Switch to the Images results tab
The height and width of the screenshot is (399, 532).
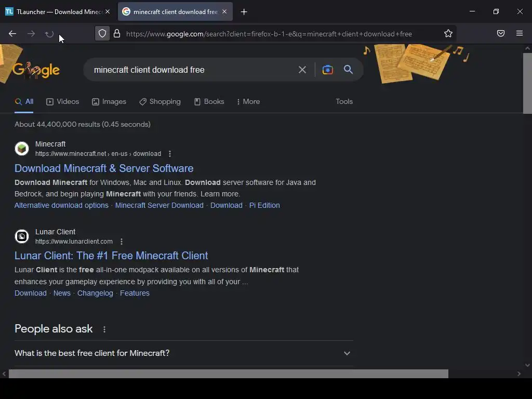click(109, 101)
